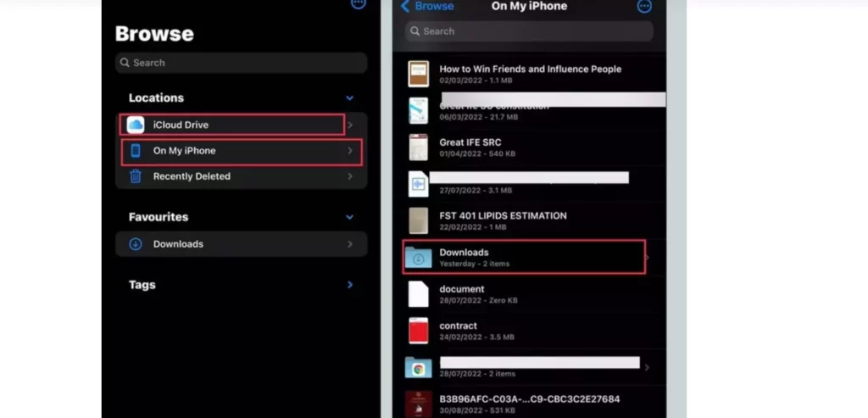Click the Yesterday - 2 items subtitle

point(475,264)
